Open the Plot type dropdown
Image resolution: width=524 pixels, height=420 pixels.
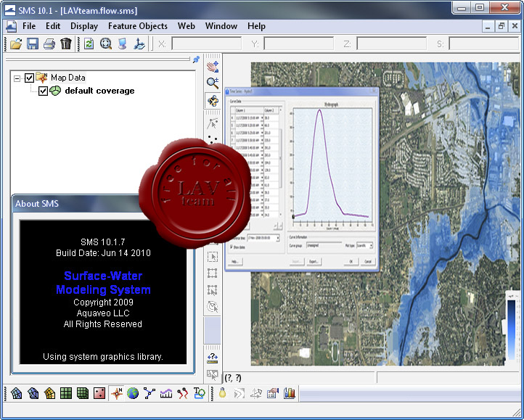371,245
